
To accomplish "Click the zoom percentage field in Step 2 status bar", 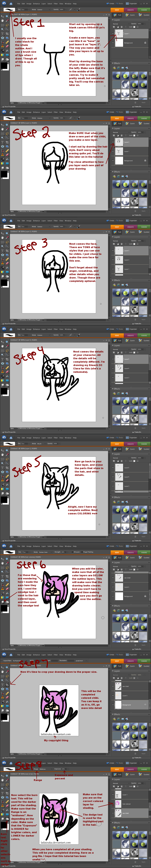I will coord(12,212).
